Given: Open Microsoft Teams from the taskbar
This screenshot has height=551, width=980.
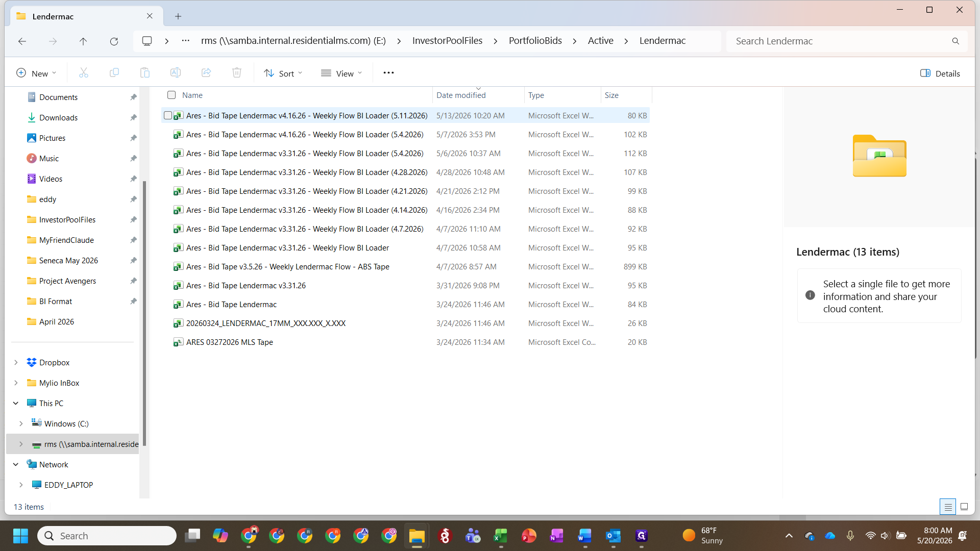Looking at the screenshot, I should click(x=473, y=536).
